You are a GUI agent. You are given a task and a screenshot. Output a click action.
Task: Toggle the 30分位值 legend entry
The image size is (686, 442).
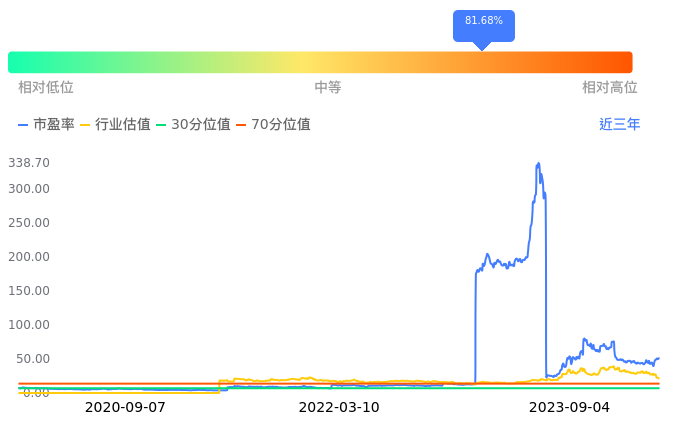[193, 125]
